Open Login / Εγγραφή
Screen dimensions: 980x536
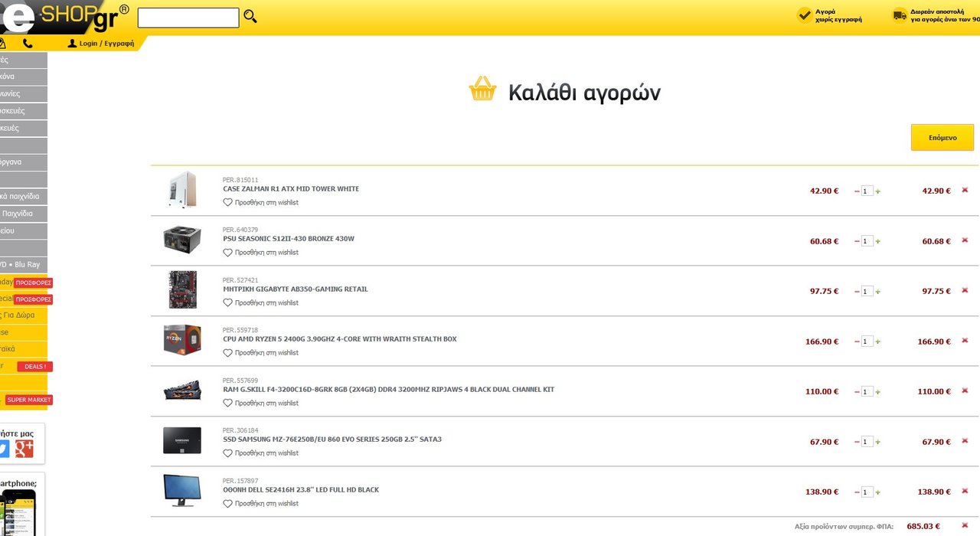(101, 44)
